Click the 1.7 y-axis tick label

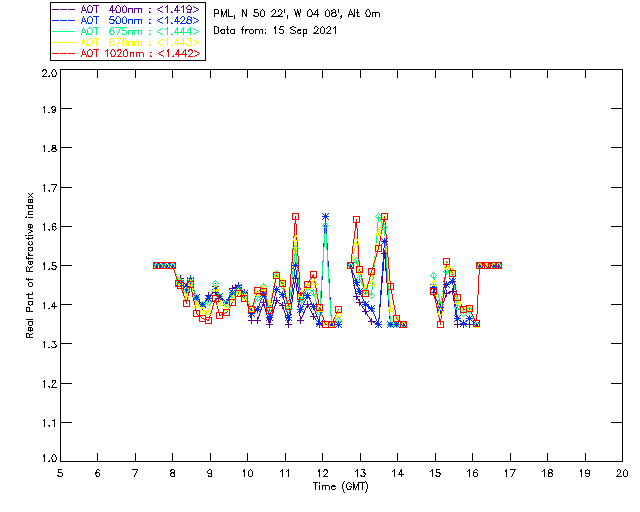[49, 188]
